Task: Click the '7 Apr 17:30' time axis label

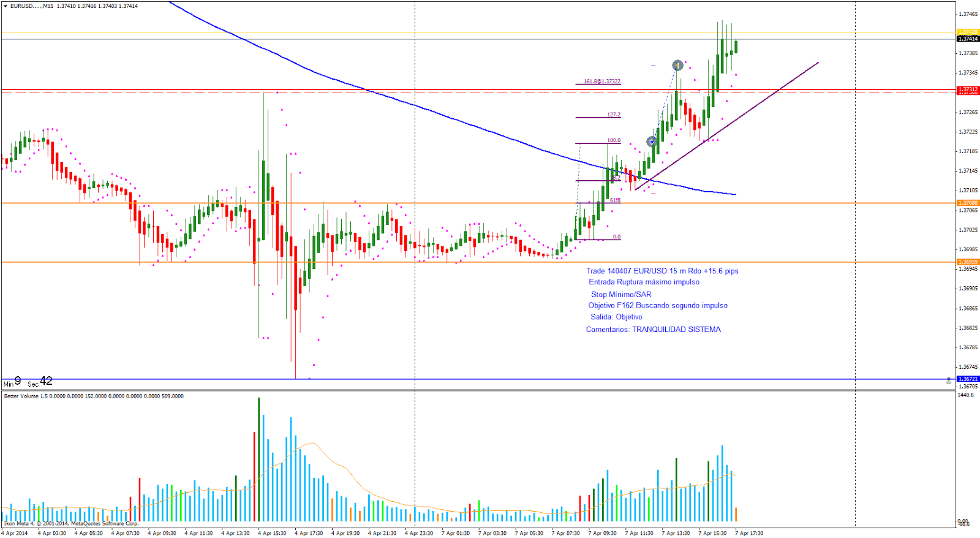Action: tap(749, 533)
